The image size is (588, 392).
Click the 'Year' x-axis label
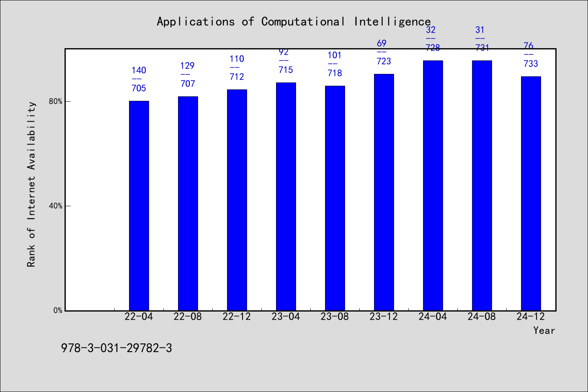[x=544, y=330]
